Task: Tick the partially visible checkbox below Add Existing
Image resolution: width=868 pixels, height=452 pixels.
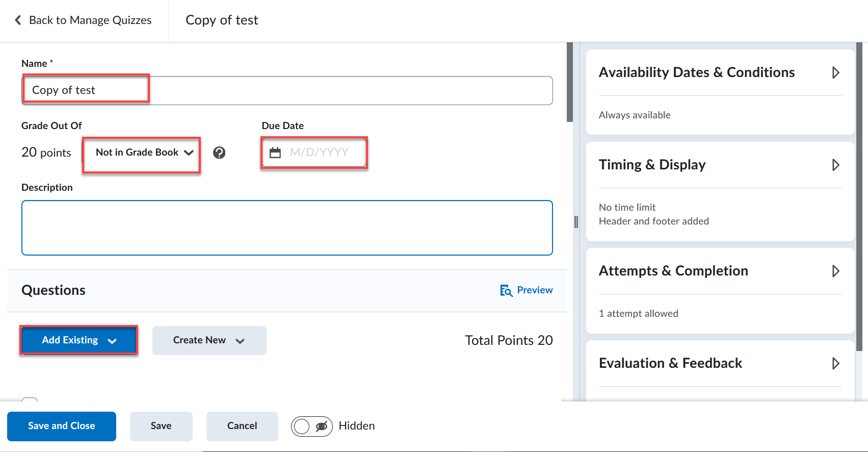Action: pos(30,400)
